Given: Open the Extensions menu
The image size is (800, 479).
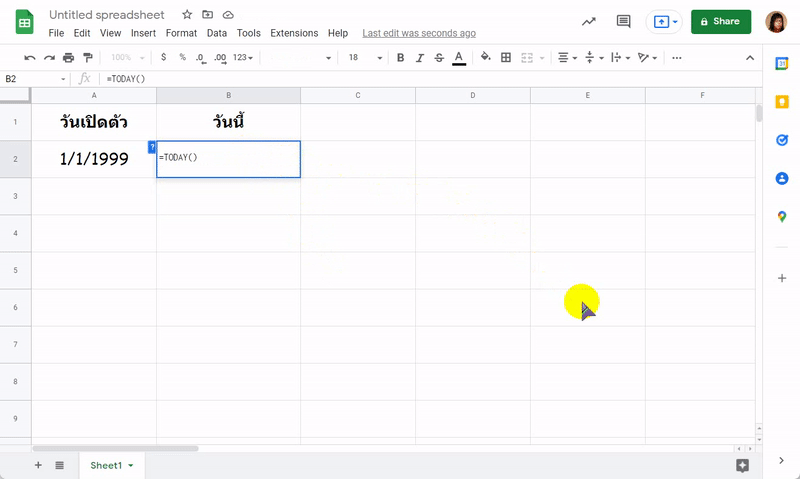Looking at the screenshot, I should tap(294, 33).
